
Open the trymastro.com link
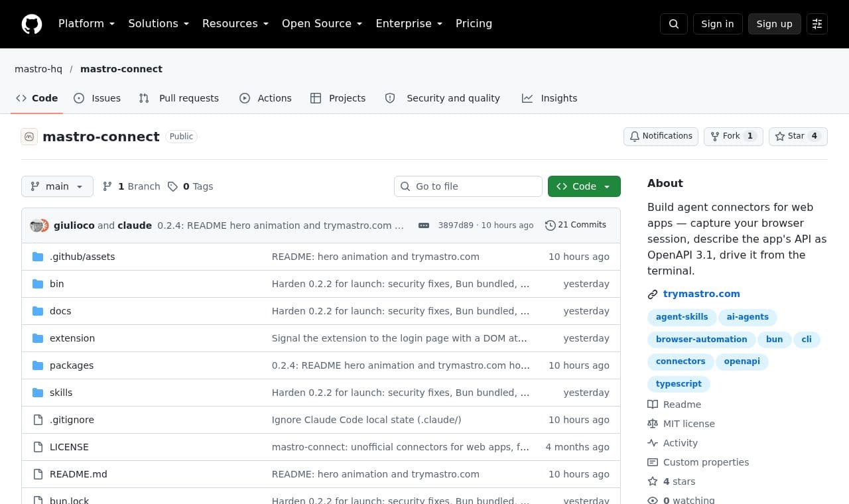pyautogui.click(x=701, y=294)
